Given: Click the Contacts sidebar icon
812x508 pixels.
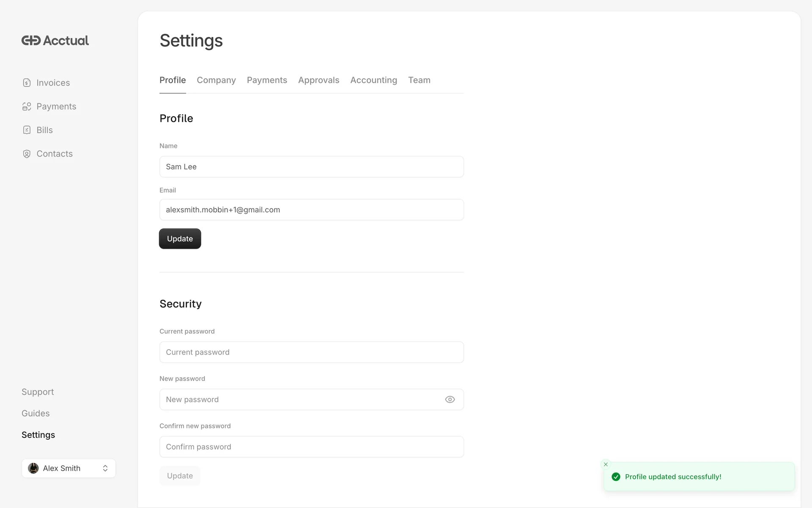Looking at the screenshot, I should (x=27, y=154).
